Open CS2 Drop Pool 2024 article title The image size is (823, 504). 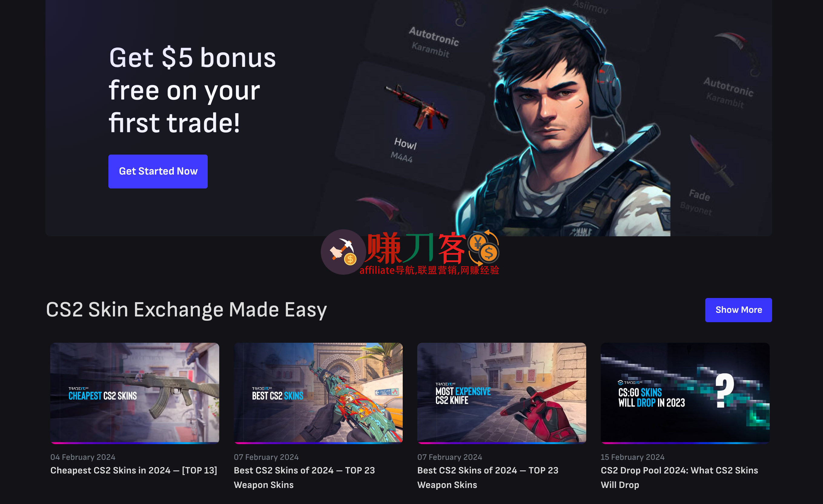(679, 477)
